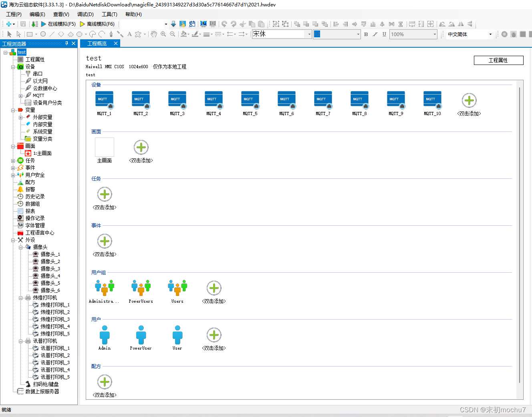The image size is (532, 417).
Task: Select 报警 in project tree
Action: (30, 189)
